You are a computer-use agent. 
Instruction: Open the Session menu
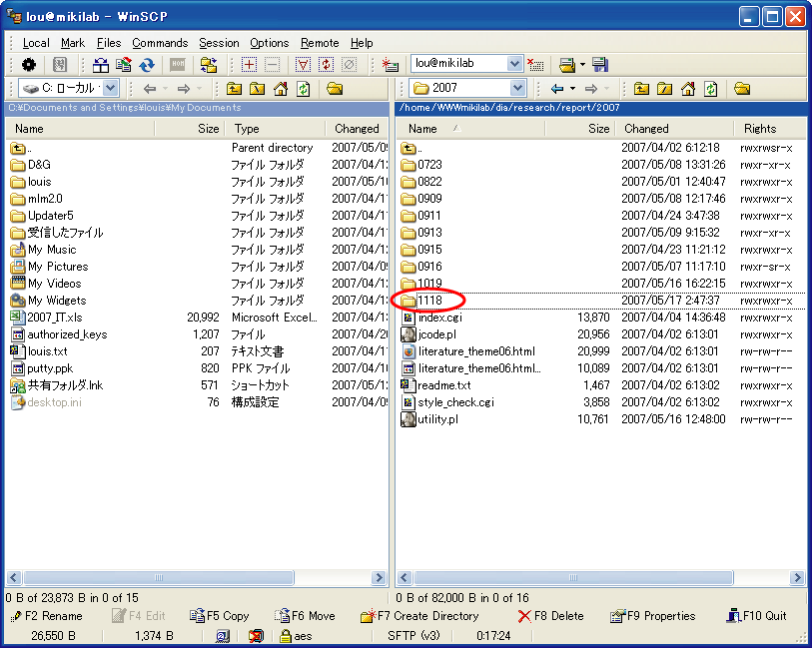point(219,43)
